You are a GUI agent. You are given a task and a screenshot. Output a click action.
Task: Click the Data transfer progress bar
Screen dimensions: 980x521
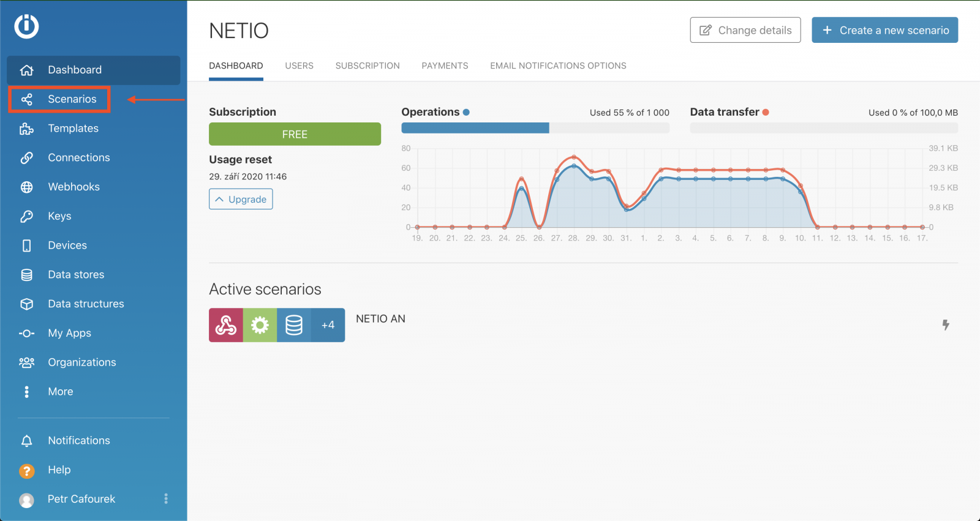pyautogui.click(x=824, y=128)
